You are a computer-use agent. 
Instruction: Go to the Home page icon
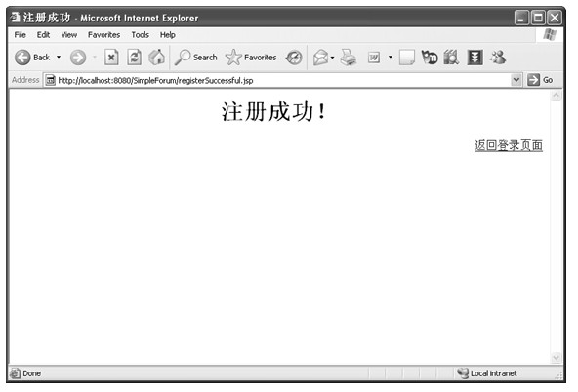(156, 58)
